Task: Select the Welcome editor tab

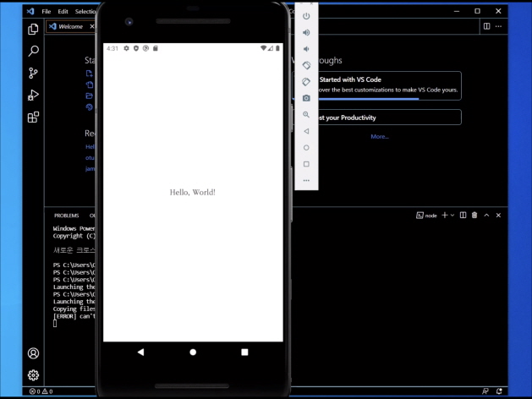Action: click(x=70, y=26)
